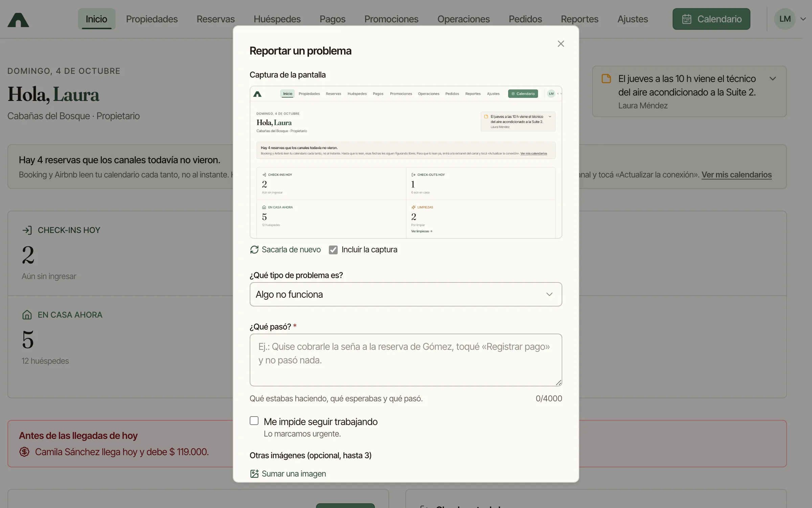Open the Reportes tab
The height and width of the screenshot is (508, 812).
[580, 19]
